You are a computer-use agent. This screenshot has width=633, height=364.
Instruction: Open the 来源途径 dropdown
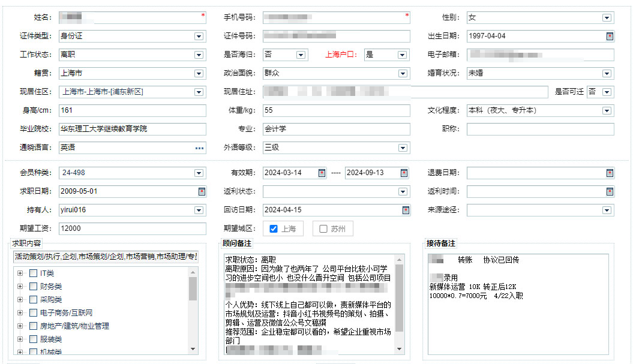pos(607,210)
